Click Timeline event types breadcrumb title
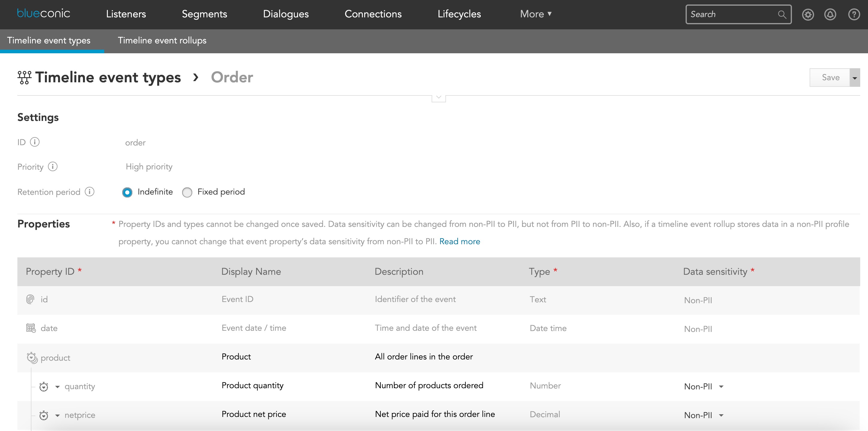 (108, 78)
